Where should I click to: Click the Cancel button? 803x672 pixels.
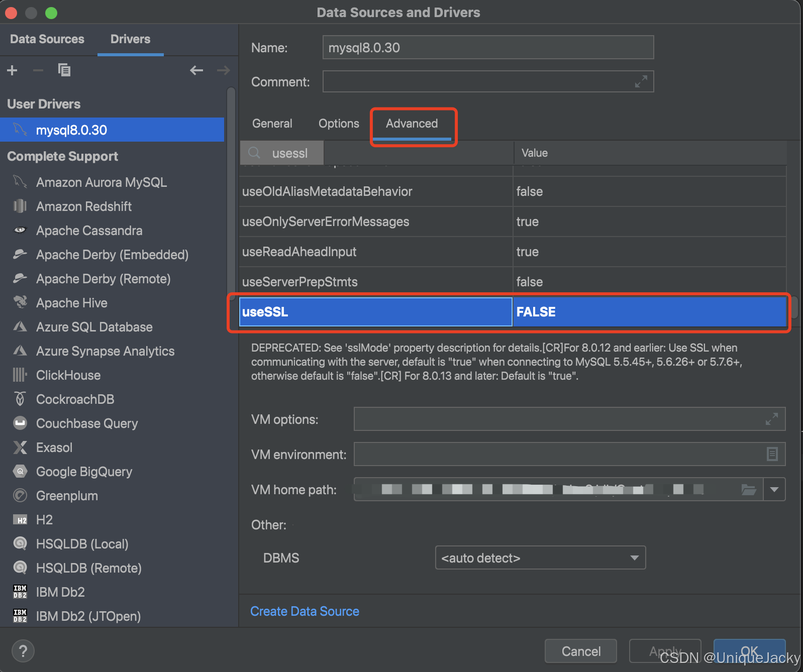point(581,651)
